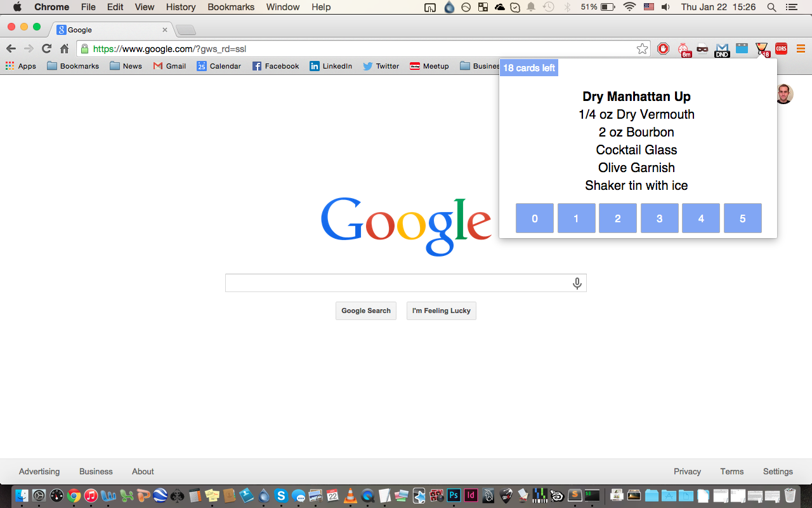
Task: Open the volume control in menu bar
Action: [665, 7]
